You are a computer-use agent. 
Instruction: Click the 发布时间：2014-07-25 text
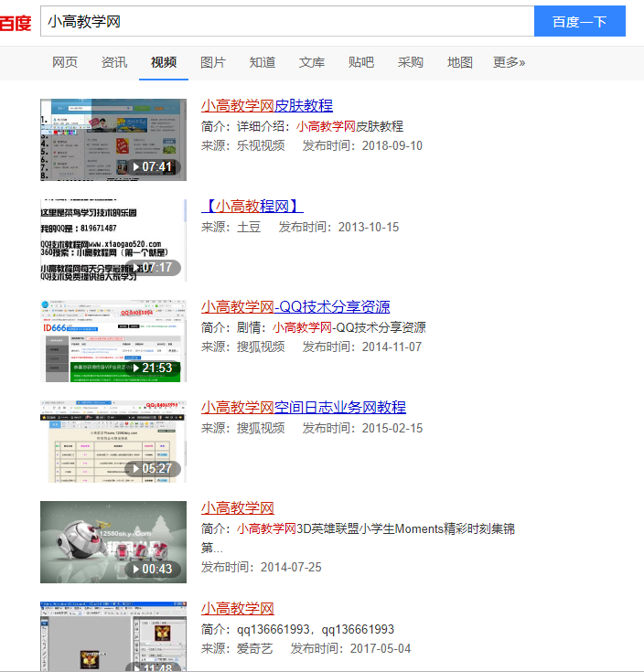(261, 567)
